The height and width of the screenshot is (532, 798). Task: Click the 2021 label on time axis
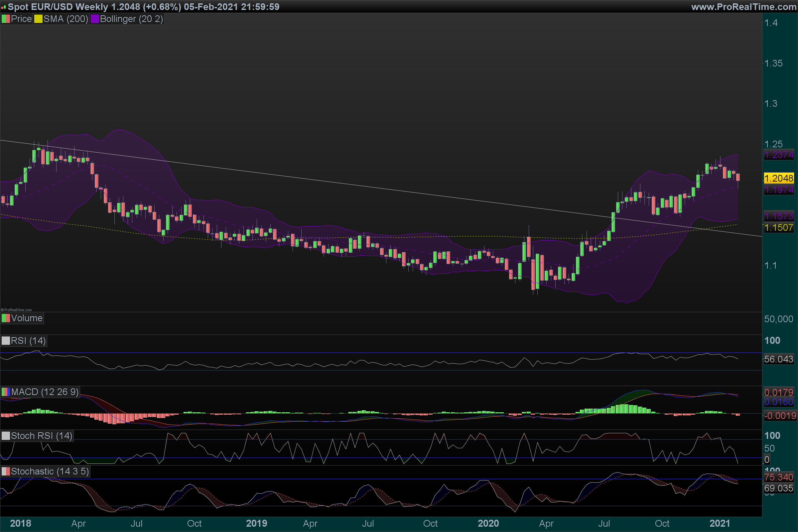click(719, 523)
